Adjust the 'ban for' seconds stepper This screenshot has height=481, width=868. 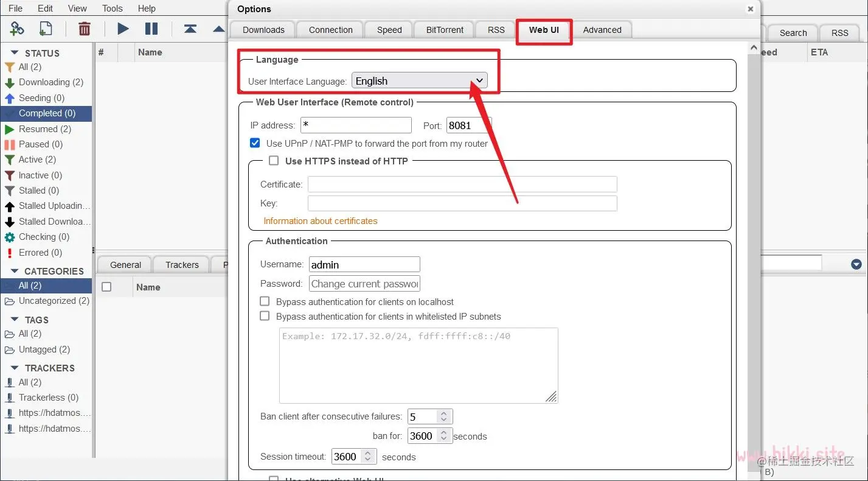(x=444, y=436)
